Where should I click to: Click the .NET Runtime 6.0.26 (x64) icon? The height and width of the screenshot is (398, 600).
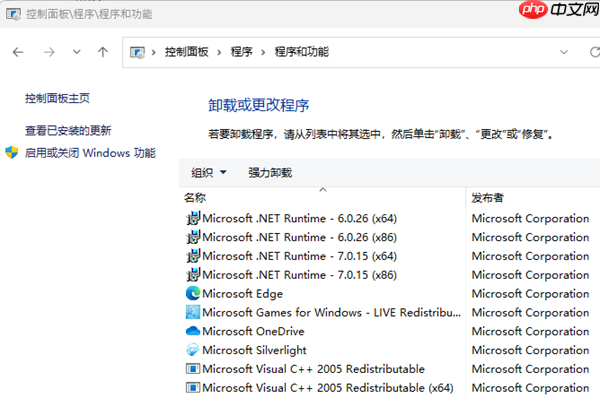[x=193, y=218]
